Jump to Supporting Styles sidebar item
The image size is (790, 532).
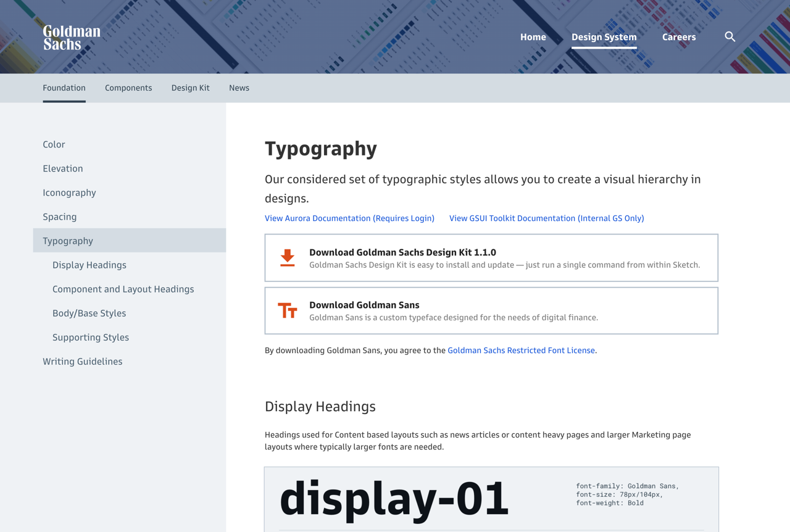point(91,337)
